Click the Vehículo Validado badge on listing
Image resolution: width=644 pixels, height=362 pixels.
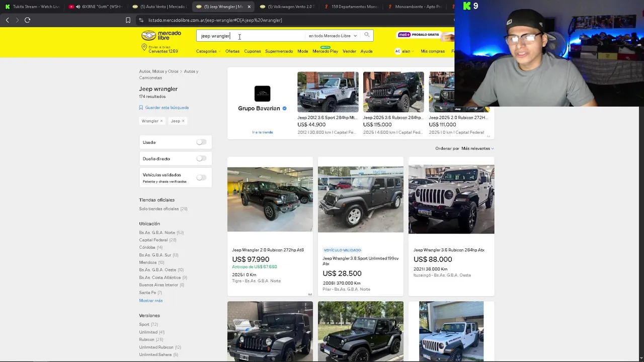coord(342,250)
